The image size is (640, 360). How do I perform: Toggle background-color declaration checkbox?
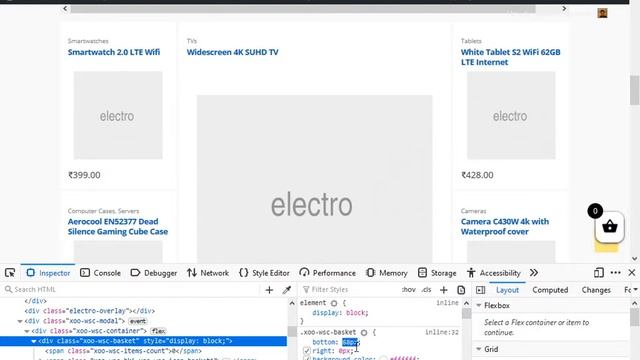tap(307, 358)
